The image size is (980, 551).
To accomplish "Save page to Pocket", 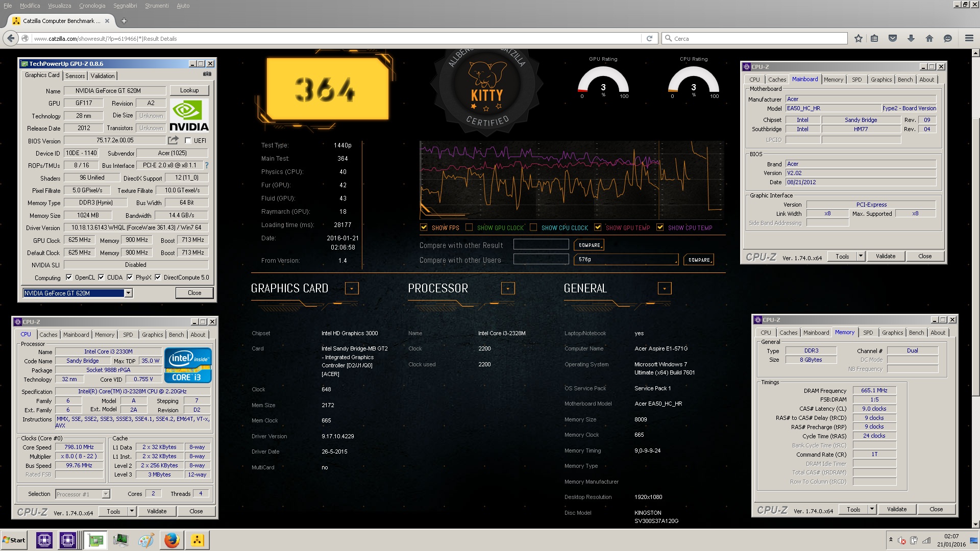I will pyautogui.click(x=893, y=38).
